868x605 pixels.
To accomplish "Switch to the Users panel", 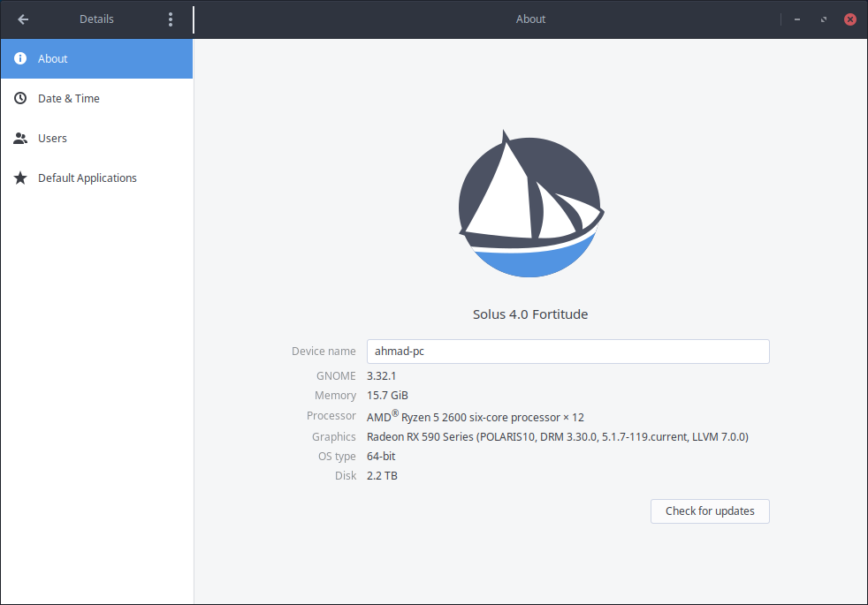I will coord(53,139).
